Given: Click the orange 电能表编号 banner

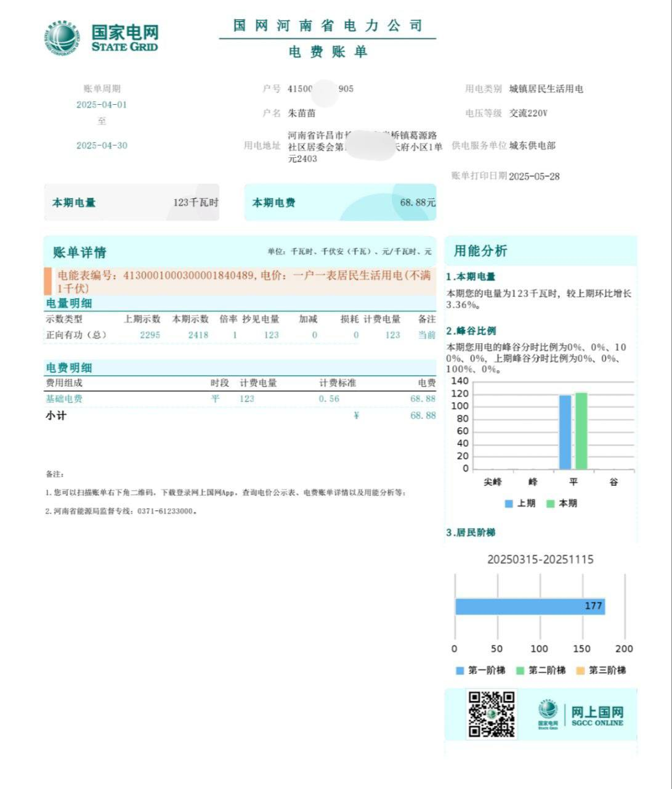Looking at the screenshot, I should (240, 281).
